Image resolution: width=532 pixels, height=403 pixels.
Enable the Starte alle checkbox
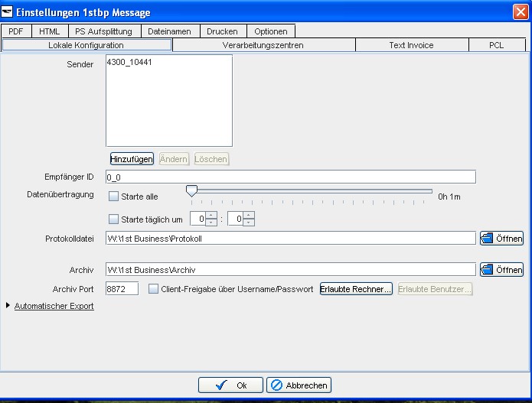click(x=113, y=197)
